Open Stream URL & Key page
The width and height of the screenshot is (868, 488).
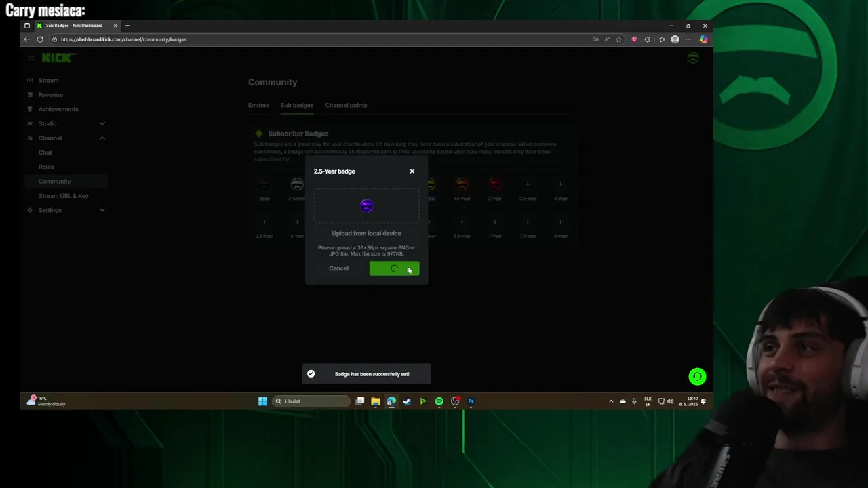coord(64,196)
